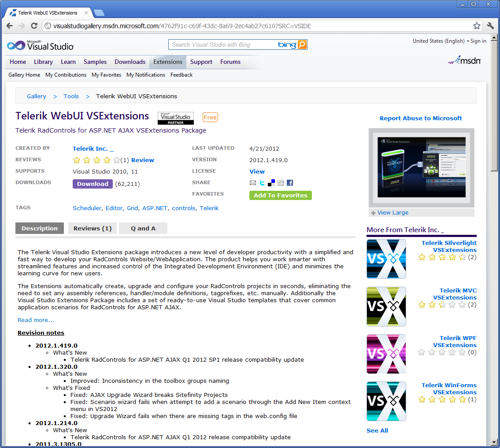The image size is (500, 448).
Task: Click the purple Download button
Action: tap(93, 184)
